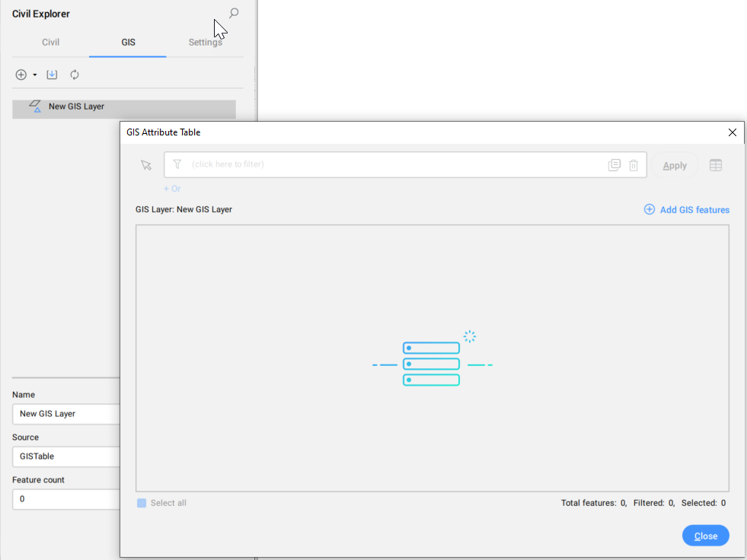The width and height of the screenshot is (747, 560).
Task: Click the select-entities cursor icon
Action: coord(146,165)
